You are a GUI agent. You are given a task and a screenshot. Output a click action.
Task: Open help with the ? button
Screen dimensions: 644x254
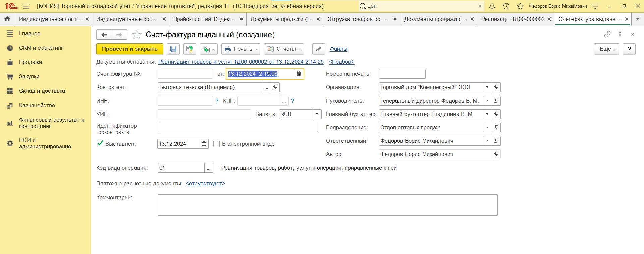(629, 49)
